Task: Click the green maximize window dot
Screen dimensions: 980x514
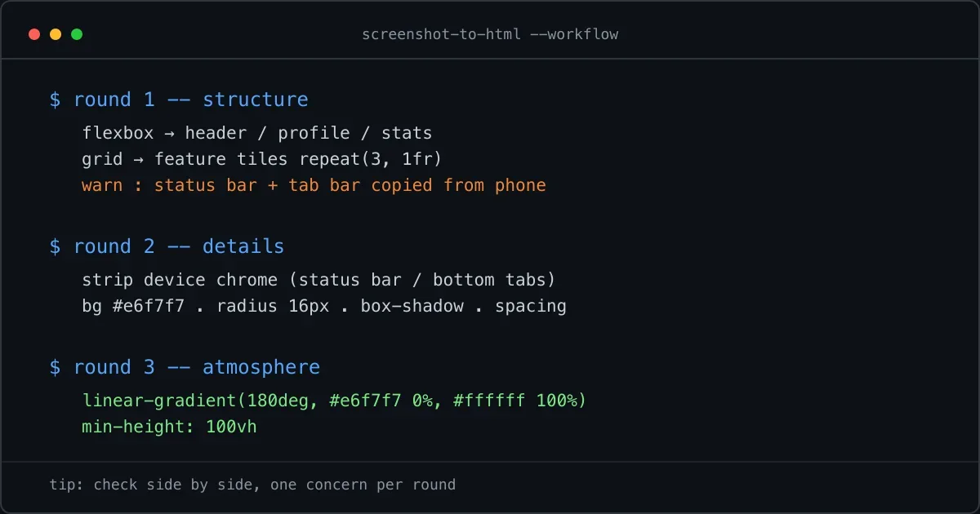Action: coord(77,34)
